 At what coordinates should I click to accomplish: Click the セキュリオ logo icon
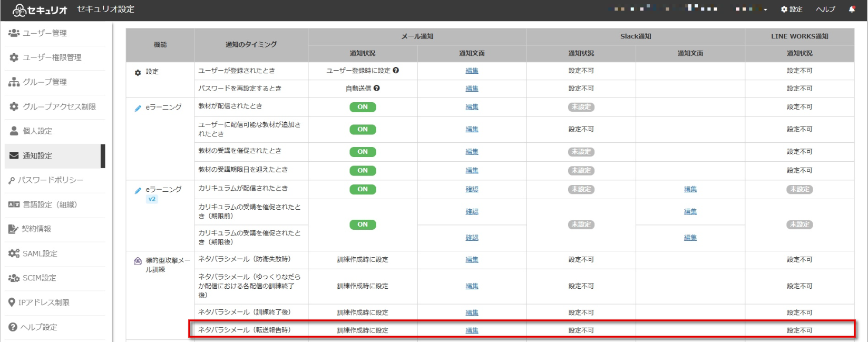coord(19,9)
